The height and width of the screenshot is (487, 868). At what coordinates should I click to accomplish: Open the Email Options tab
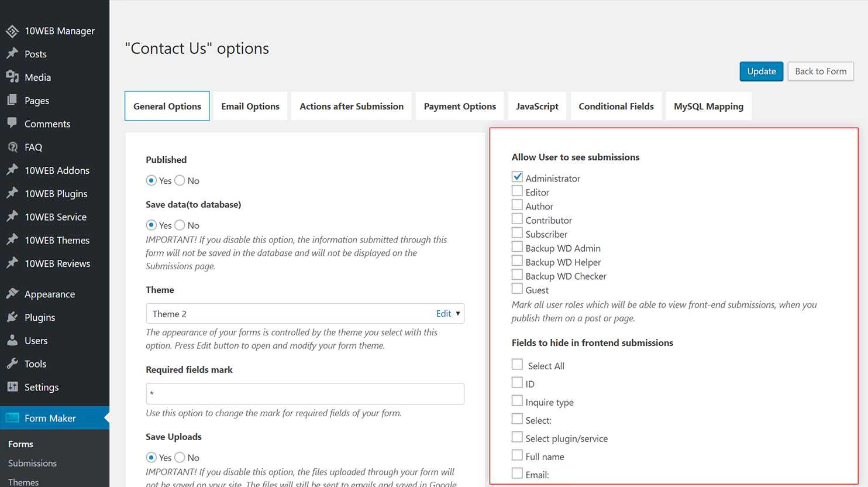[x=250, y=106]
